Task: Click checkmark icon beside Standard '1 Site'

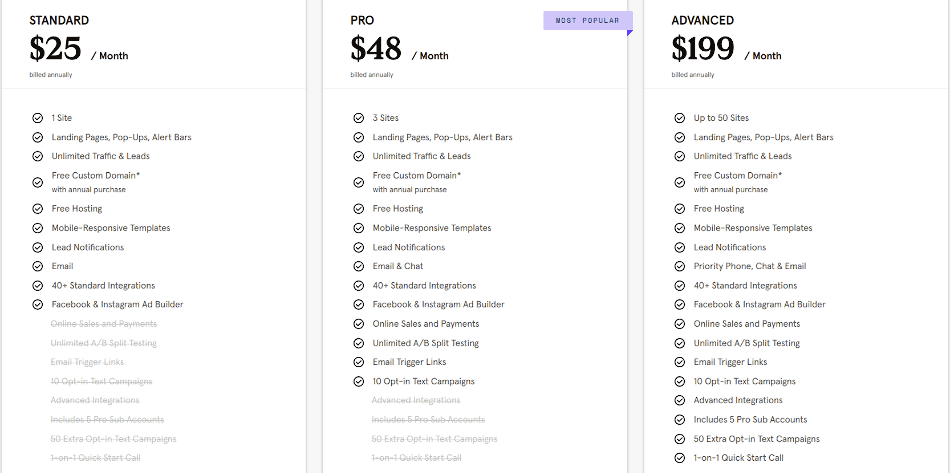Action: 37,118
